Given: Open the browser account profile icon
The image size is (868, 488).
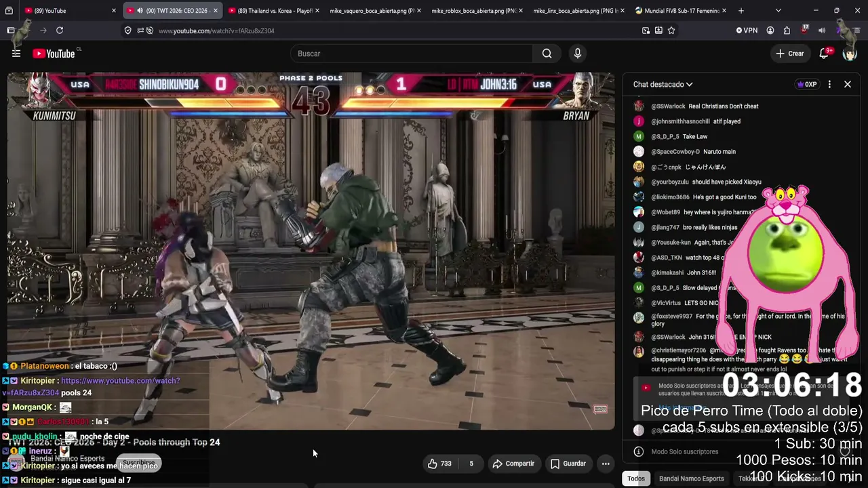Looking at the screenshot, I should click(x=770, y=30).
